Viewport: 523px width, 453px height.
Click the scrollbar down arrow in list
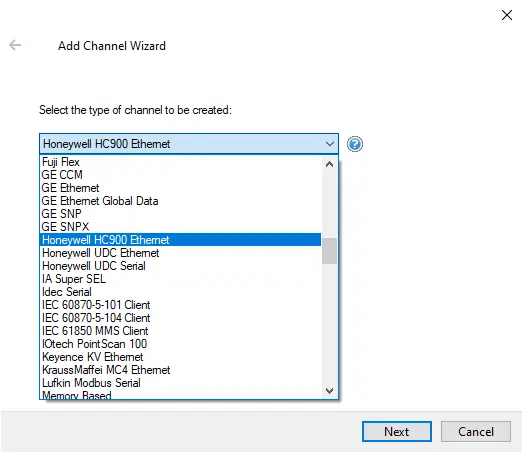pos(329,391)
